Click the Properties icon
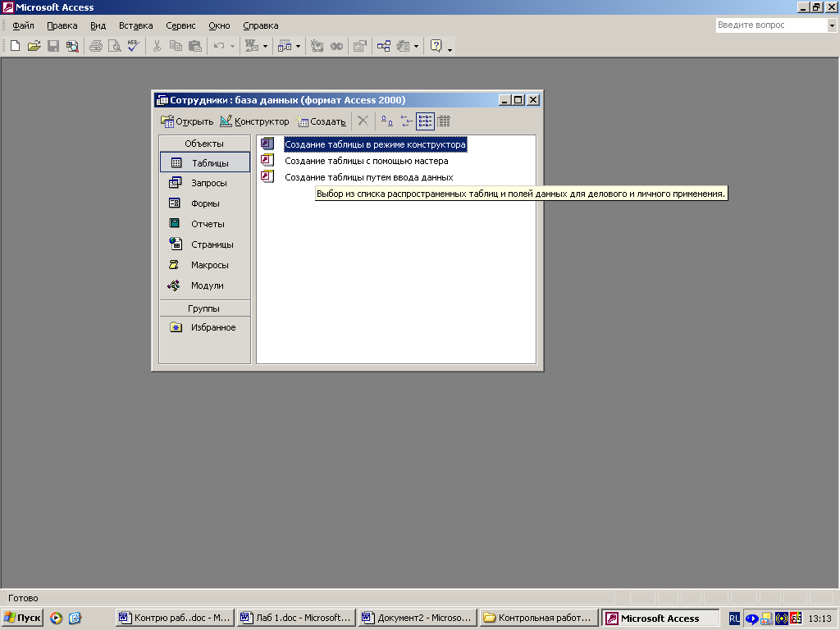This screenshot has height=630, width=840. tap(360, 46)
